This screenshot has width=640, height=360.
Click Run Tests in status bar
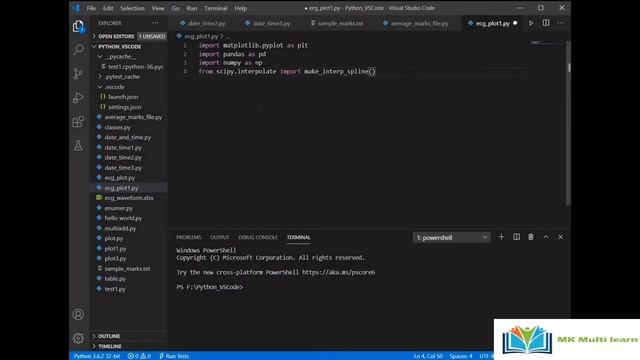pyautogui.click(x=174, y=356)
